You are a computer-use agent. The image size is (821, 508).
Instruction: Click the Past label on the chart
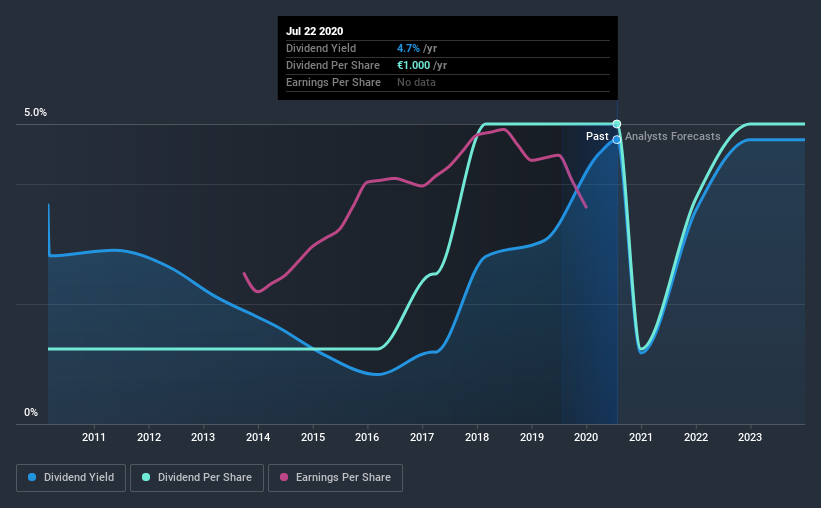tap(597, 136)
